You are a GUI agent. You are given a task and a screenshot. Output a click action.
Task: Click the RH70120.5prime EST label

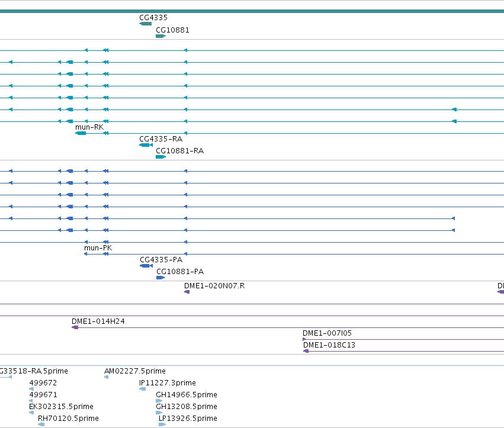click(x=68, y=419)
